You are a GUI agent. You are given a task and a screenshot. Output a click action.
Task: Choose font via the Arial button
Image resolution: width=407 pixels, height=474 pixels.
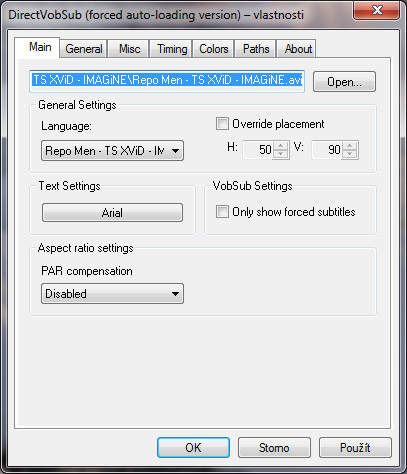(x=112, y=212)
